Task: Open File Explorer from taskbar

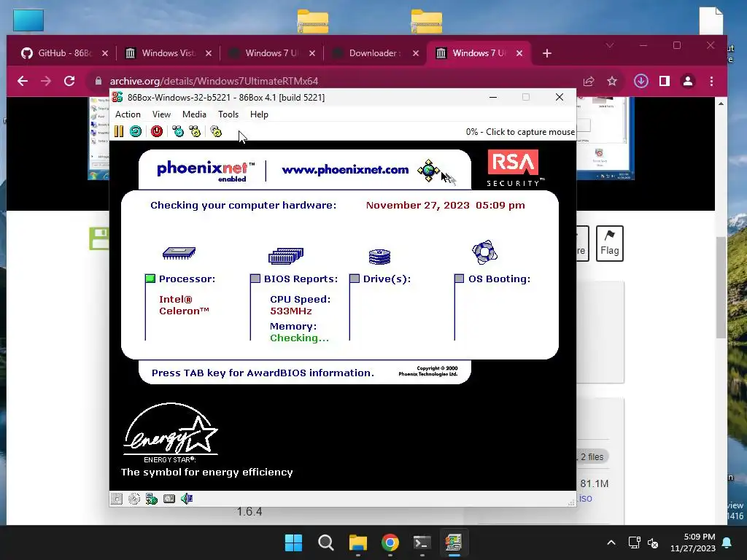Action: (x=357, y=542)
